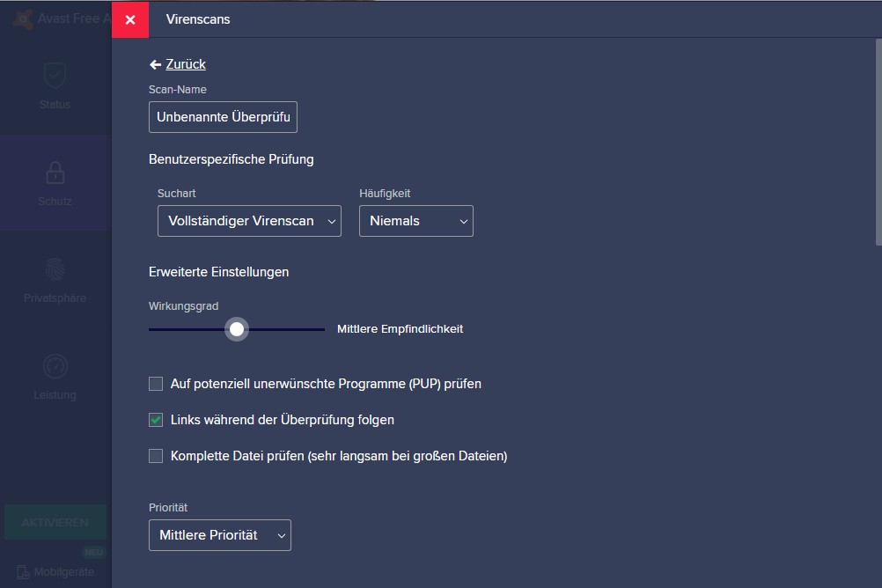Click the Status shield icon in sidebar

pos(55,76)
